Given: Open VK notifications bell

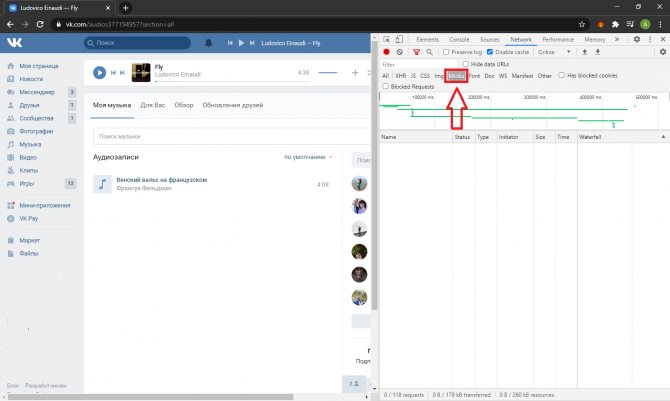Looking at the screenshot, I should click(208, 43).
